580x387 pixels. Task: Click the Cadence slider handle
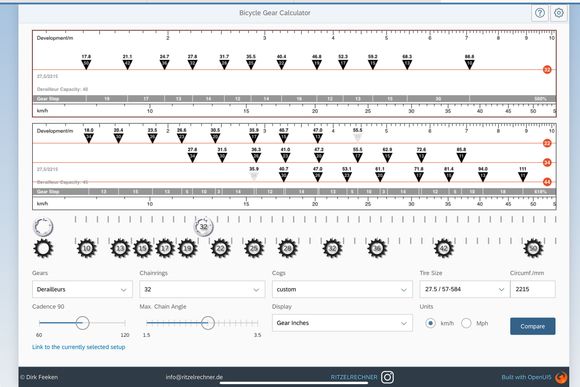pos(82,323)
